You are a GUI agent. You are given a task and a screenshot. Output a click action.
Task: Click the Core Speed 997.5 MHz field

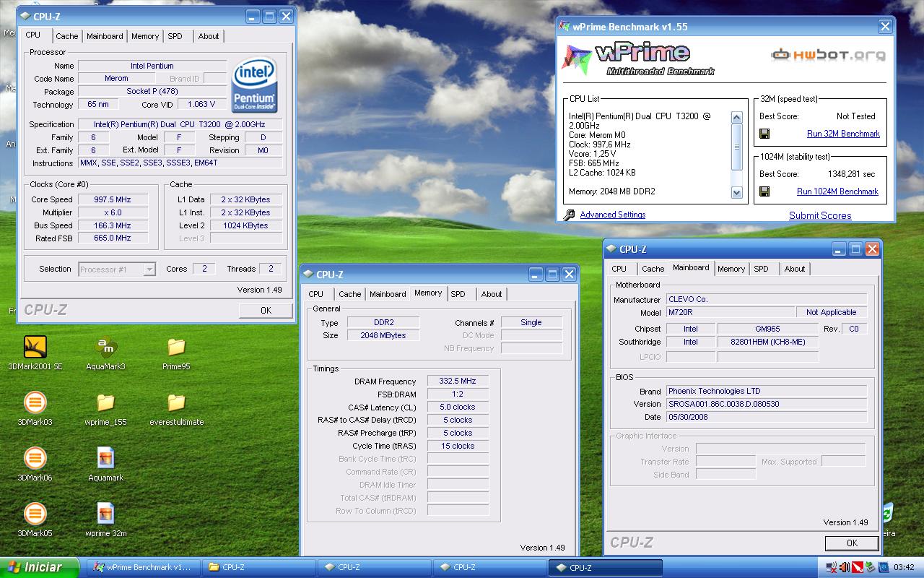tap(113, 199)
